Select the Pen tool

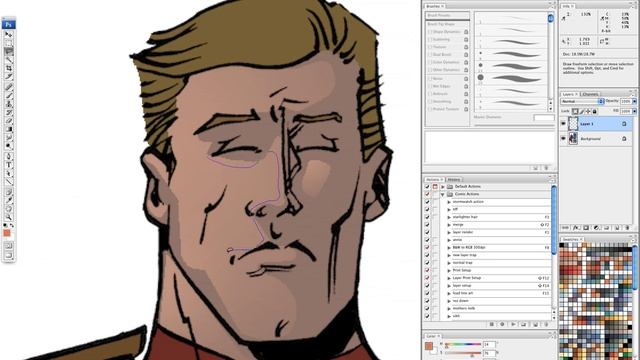coord(8,156)
